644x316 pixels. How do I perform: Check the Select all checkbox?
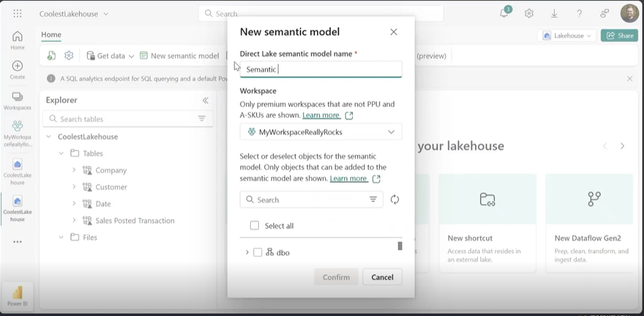pos(255,226)
